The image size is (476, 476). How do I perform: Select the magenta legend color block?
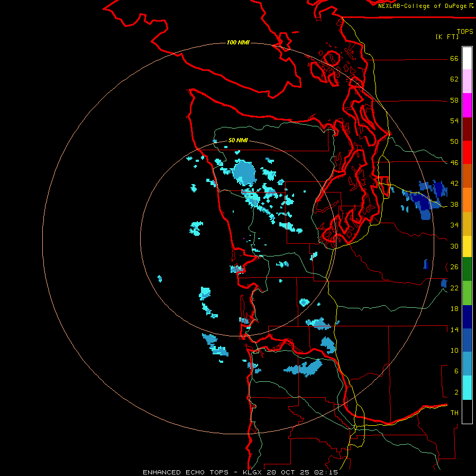click(x=467, y=105)
